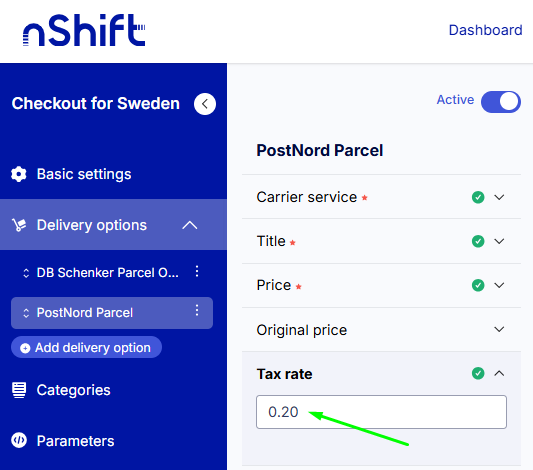Open the DB Schenker Parcel three-dot menu
Viewport: 533px width, 470px height.
point(197,272)
